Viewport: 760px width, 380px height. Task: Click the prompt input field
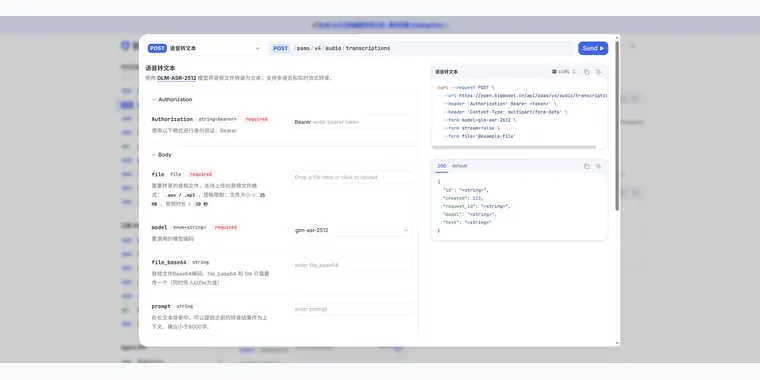(x=351, y=309)
